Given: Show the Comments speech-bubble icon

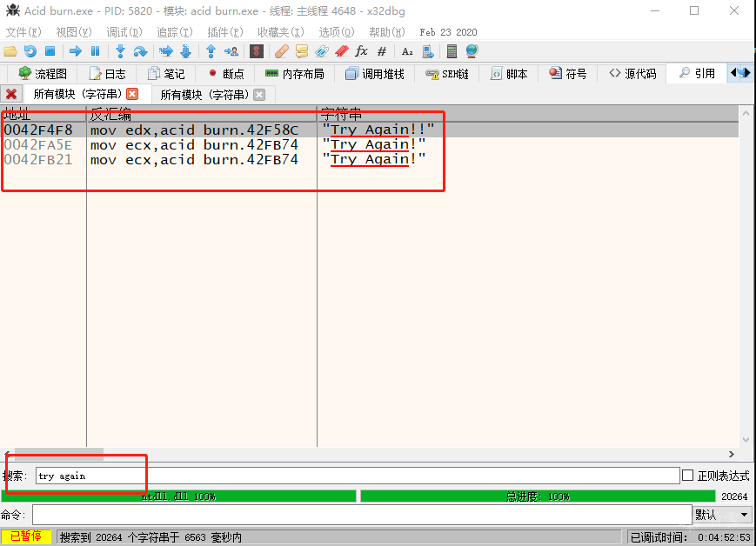Looking at the screenshot, I should click(302, 51).
